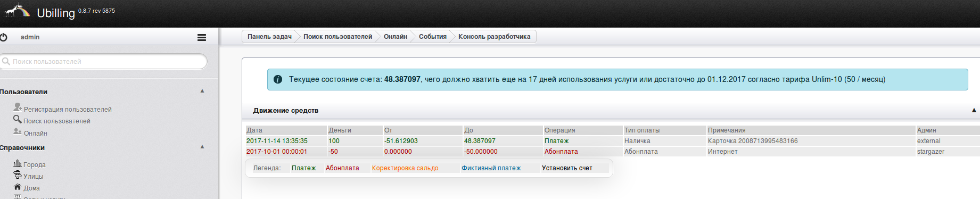This screenshot has width=980, height=199.
Task: Click the Справочники section heading
Action: pyautogui.click(x=22, y=148)
